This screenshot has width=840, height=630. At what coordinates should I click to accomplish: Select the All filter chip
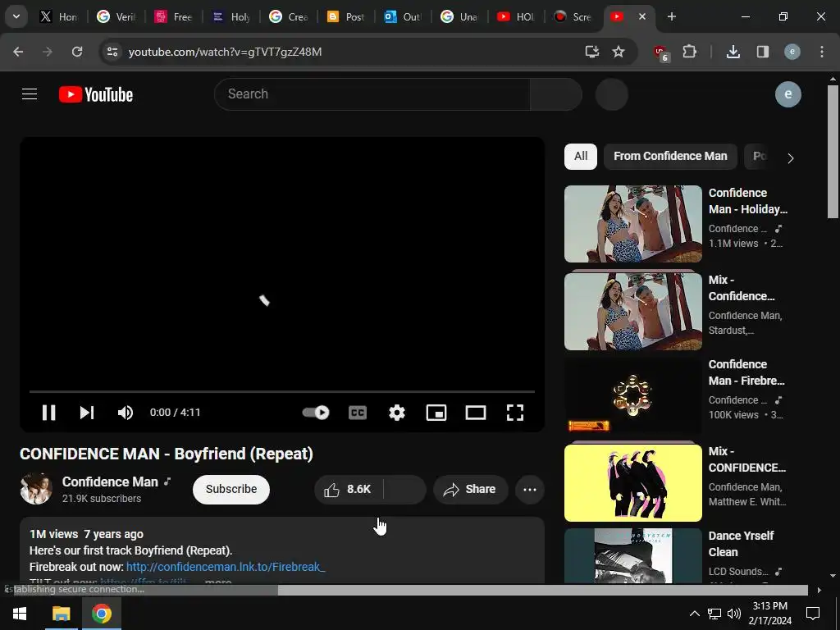coord(581,157)
